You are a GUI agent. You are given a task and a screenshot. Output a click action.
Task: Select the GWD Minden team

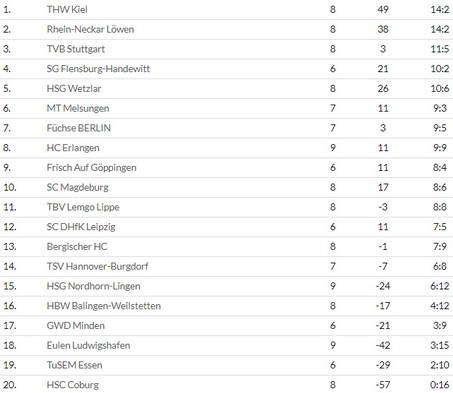coord(76,325)
